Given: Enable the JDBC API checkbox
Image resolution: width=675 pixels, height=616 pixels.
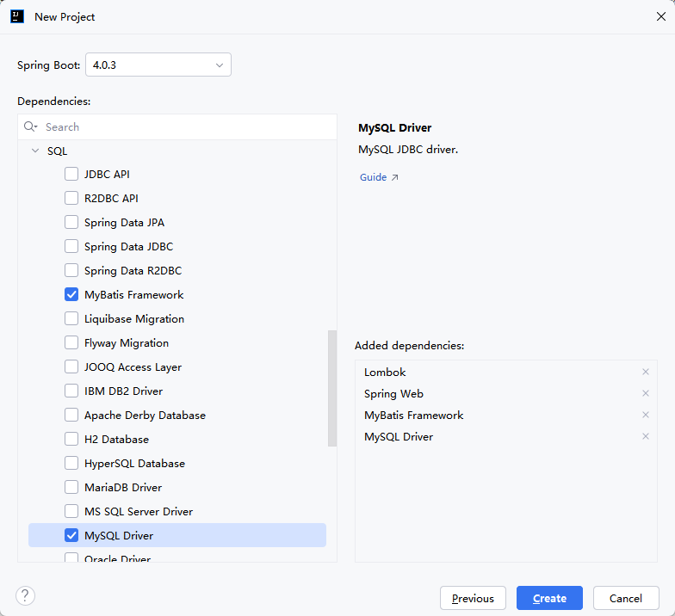Looking at the screenshot, I should click(71, 174).
